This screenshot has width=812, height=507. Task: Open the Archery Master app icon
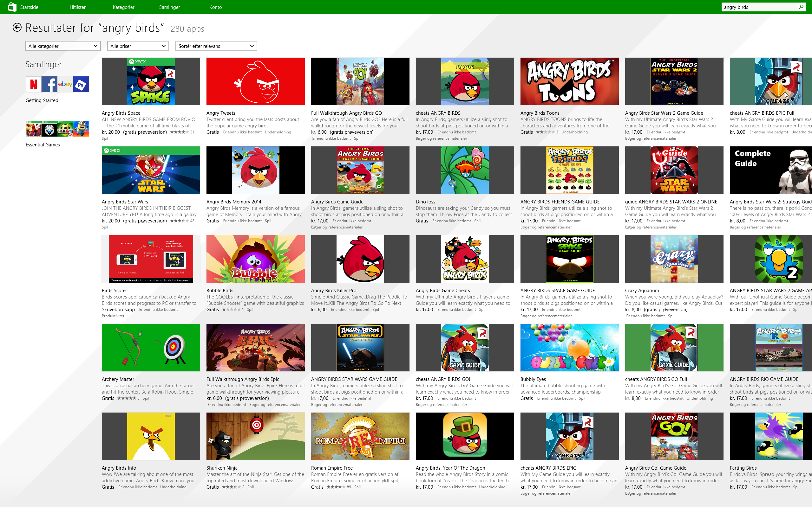(151, 347)
